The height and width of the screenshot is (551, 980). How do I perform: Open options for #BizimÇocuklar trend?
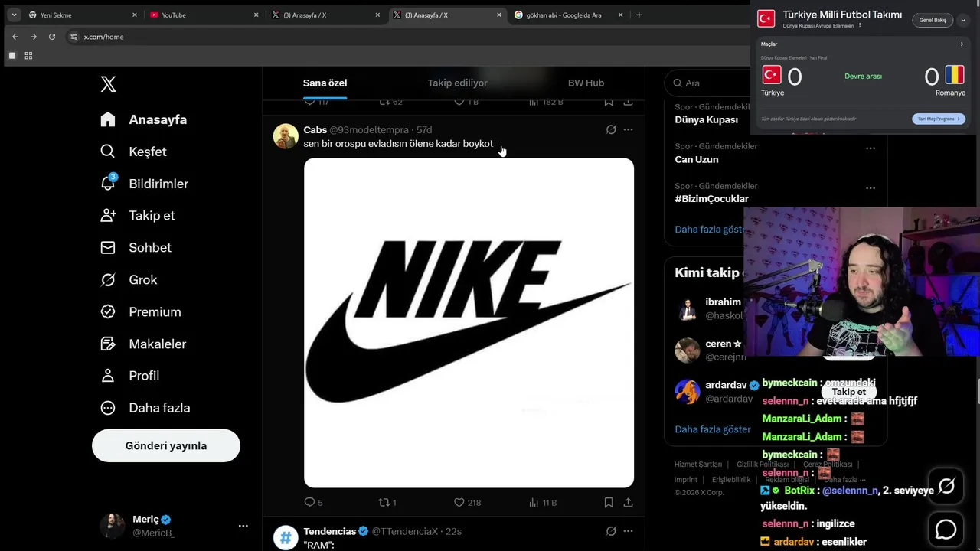tap(871, 187)
